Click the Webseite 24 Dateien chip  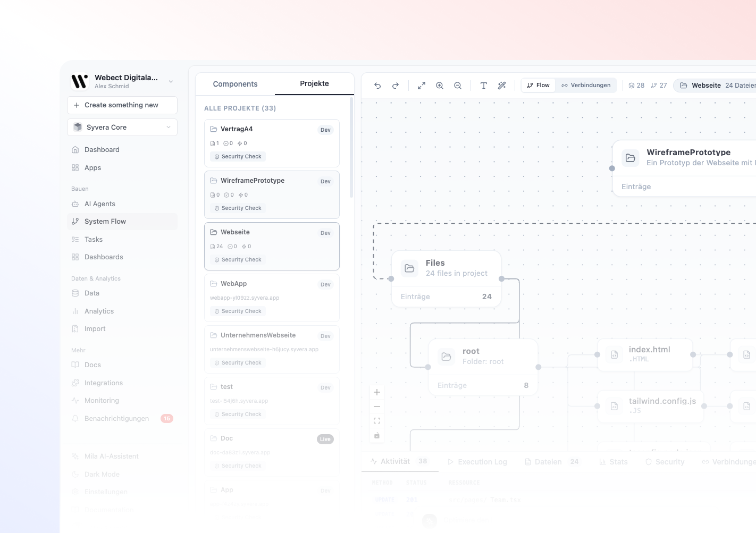[x=716, y=86]
